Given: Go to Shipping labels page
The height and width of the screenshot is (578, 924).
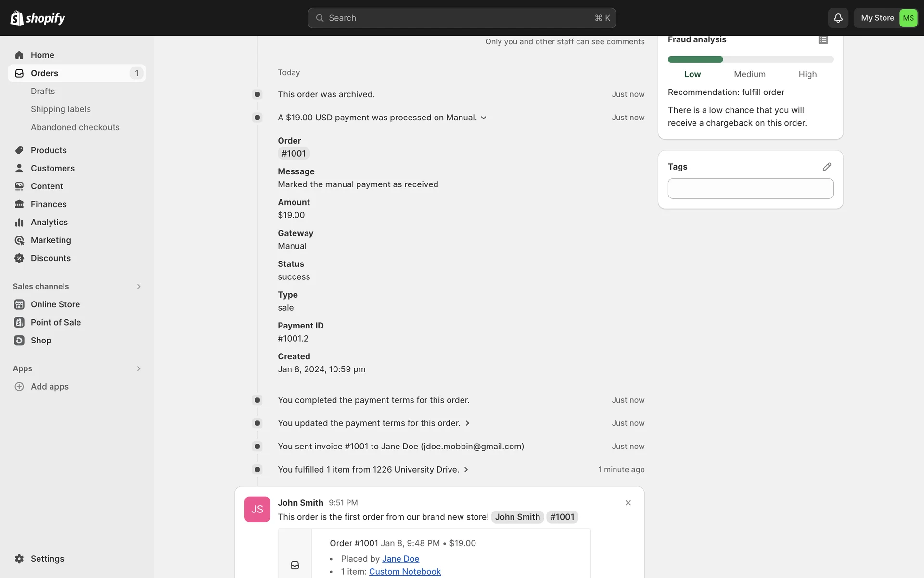Looking at the screenshot, I should click(x=61, y=109).
